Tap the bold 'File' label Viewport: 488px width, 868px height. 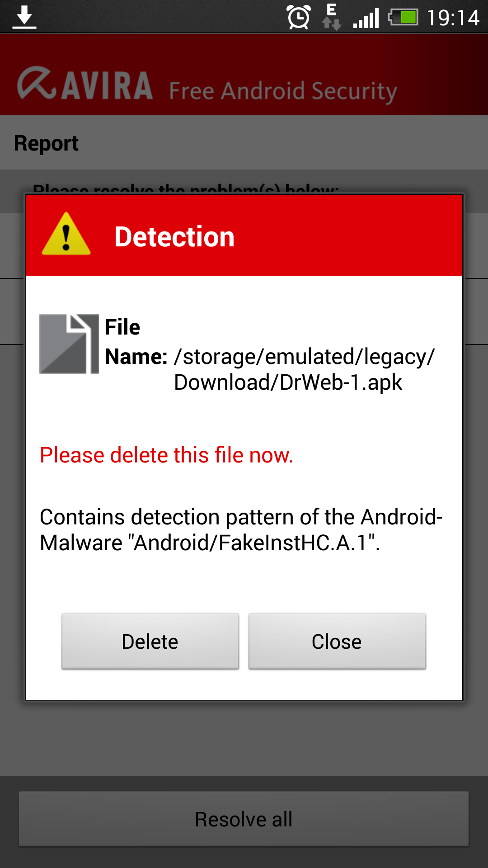point(122,327)
